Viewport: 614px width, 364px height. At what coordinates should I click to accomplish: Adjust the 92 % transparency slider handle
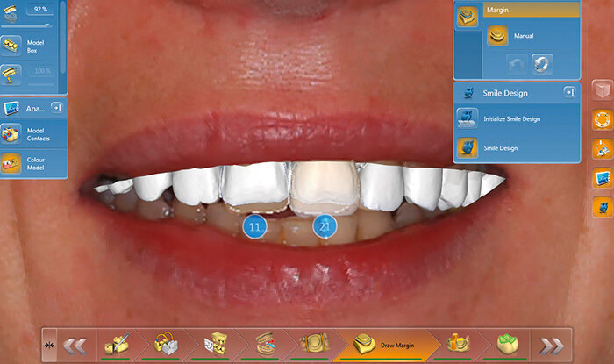coord(47,25)
